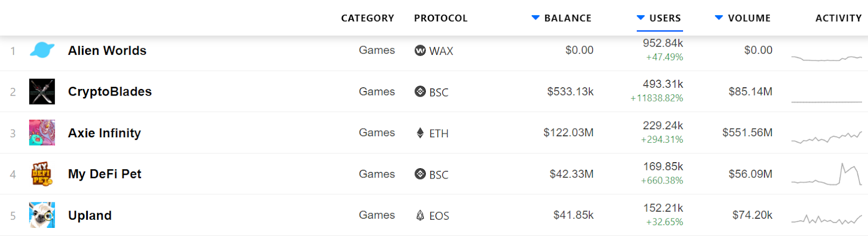868x236 pixels.
Task: Open the Alien Worlds dapp link
Action: (x=107, y=50)
